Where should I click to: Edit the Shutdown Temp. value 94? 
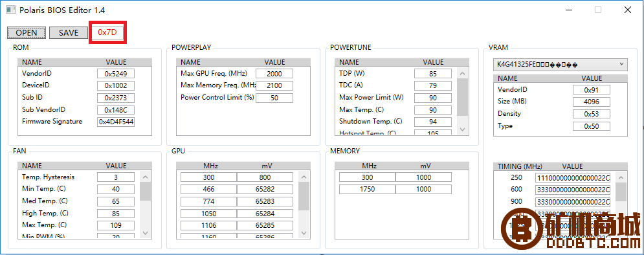(x=433, y=122)
